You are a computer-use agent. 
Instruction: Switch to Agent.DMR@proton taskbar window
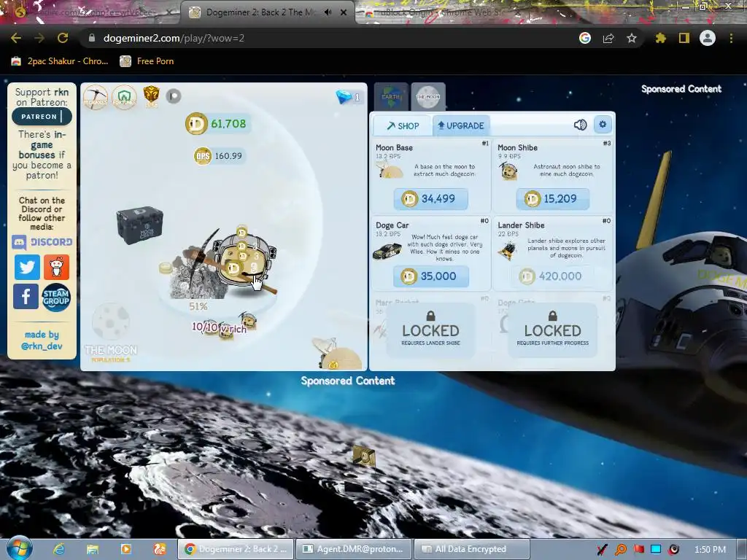click(x=353, y=549)
